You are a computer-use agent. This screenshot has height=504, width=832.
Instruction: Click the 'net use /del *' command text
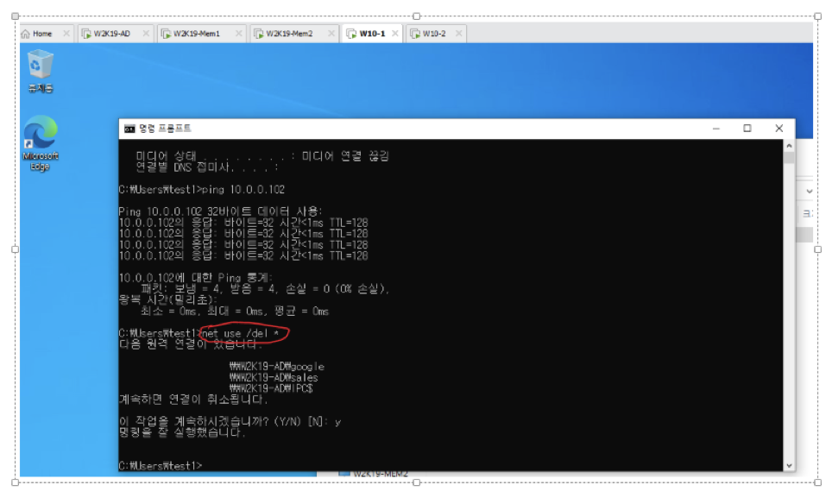click(241, 333)
